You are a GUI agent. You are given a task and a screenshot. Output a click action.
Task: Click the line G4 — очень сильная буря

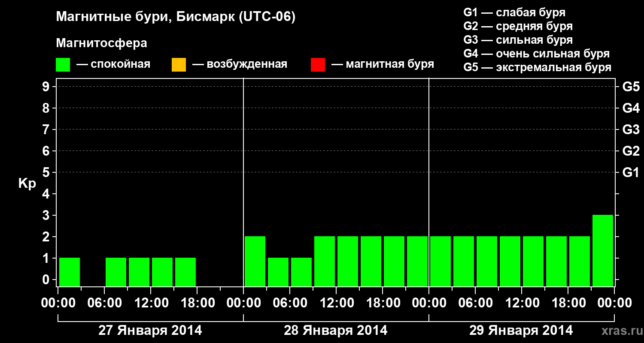click(x=537, y=54)
